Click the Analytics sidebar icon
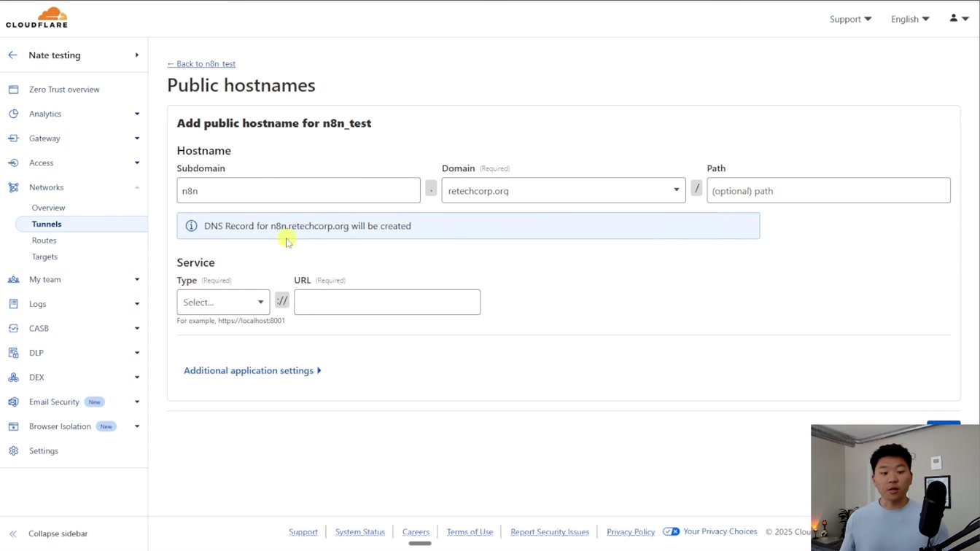 [13, 114]
